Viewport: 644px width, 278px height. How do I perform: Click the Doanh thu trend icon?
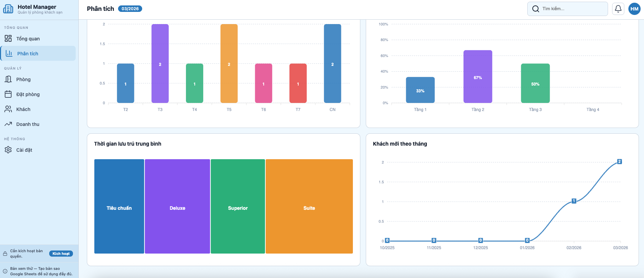(8, 124)
